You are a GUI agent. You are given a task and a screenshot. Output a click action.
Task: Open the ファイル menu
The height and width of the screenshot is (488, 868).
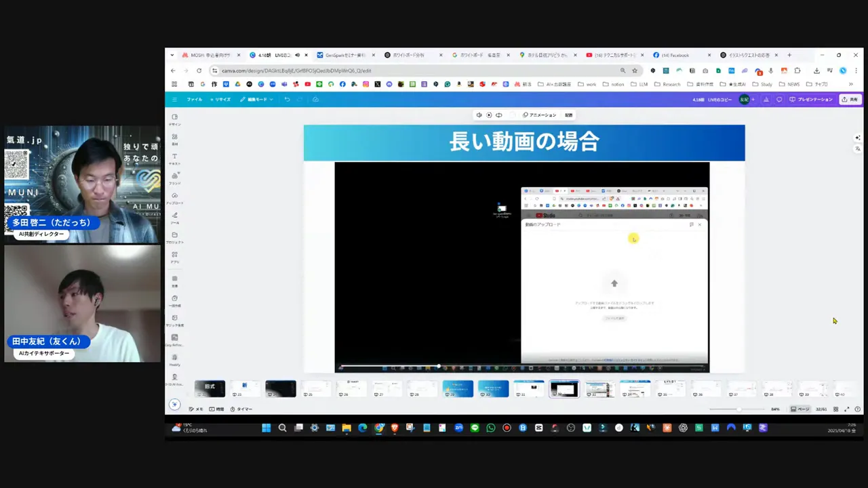click(x=195, y=99)
